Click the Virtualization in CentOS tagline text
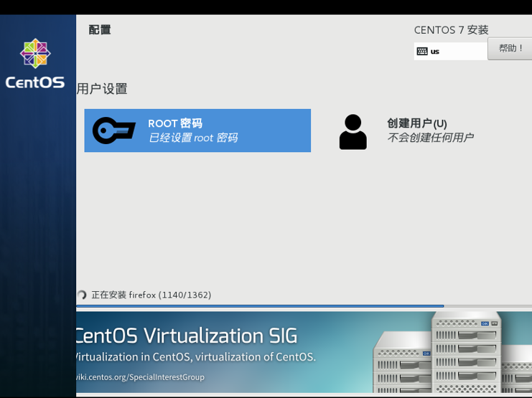This screenshot has height=398, width=532. point(196,357)
